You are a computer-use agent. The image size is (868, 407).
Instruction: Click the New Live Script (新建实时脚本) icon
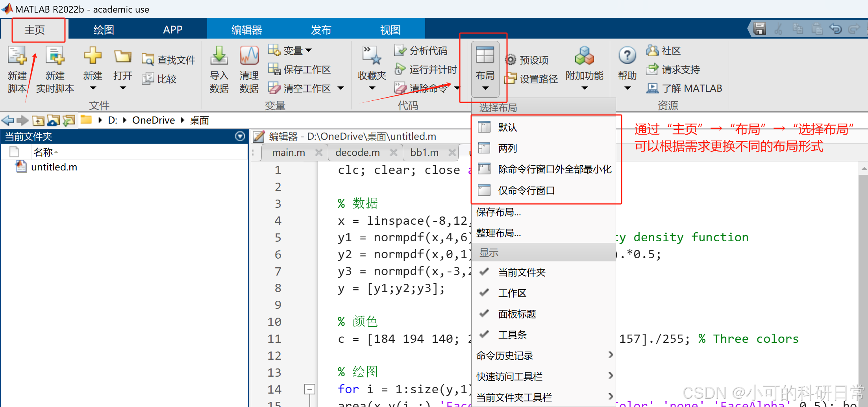coord(55,55)
